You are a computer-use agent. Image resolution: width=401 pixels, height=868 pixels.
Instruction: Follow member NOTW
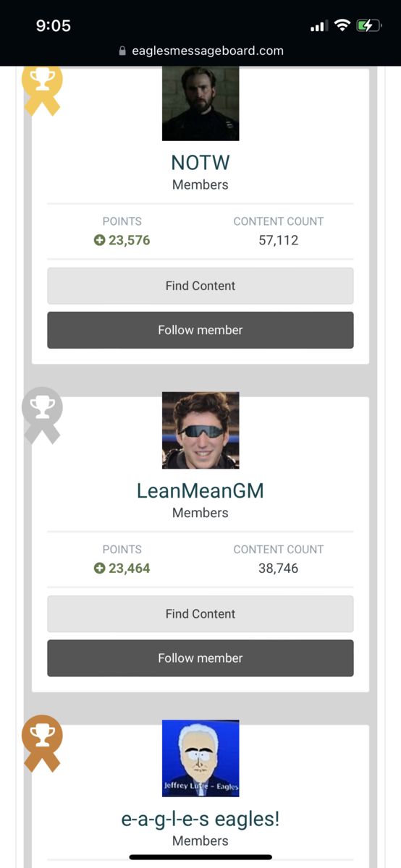(200, 330)
